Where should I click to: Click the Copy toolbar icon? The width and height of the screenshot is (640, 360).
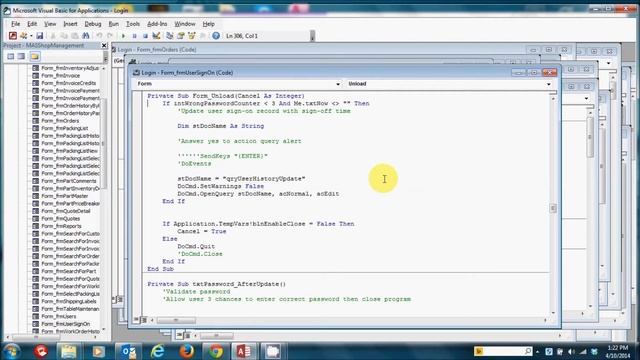click(64, 36)
